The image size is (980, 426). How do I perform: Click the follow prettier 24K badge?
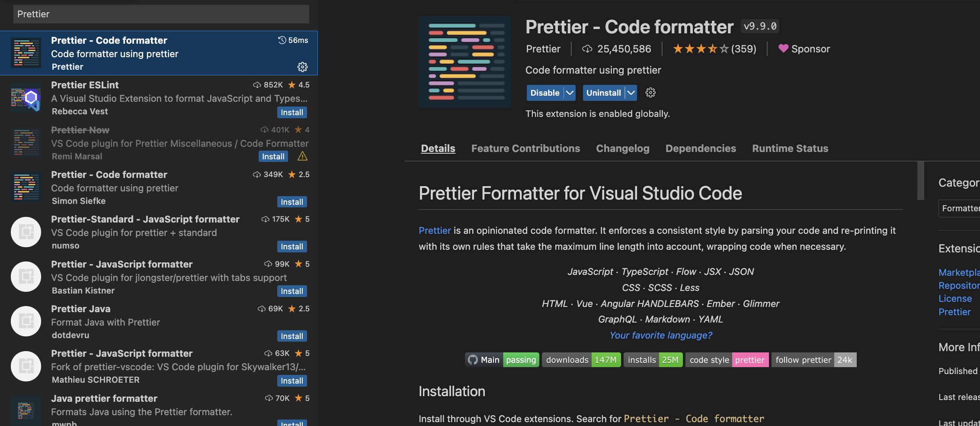coord(814,360)
